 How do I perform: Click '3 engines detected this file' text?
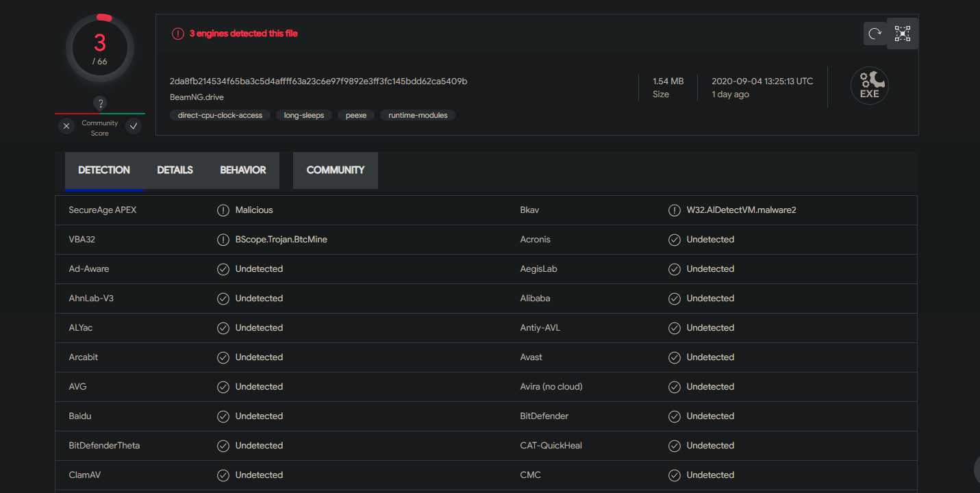tap(244, 34)
